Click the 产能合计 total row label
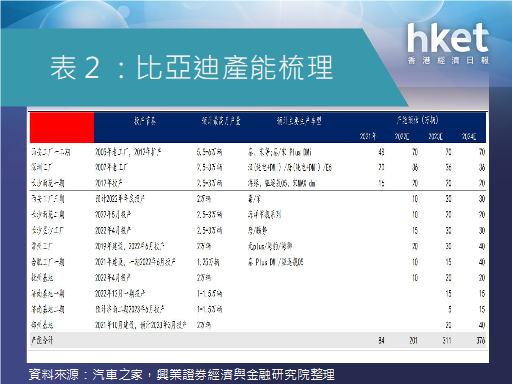512x384 pixels. coord(42,340)
